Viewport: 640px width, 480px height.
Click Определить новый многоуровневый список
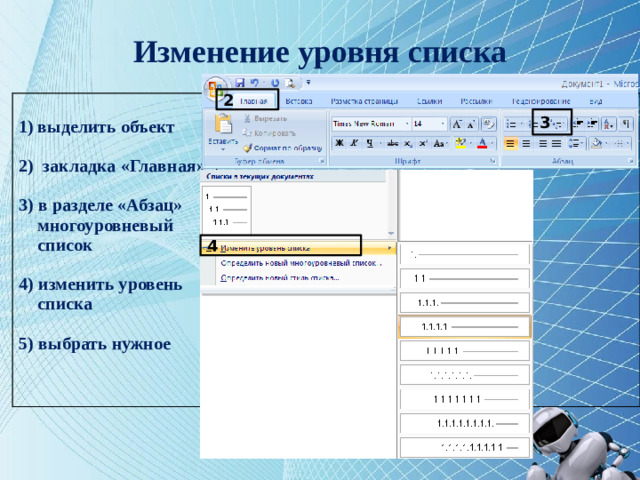301,263
